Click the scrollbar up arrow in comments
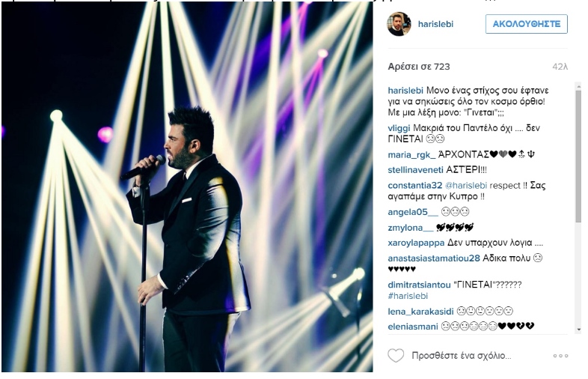Viewport: 588px width, 379px height. click(578, 87)
